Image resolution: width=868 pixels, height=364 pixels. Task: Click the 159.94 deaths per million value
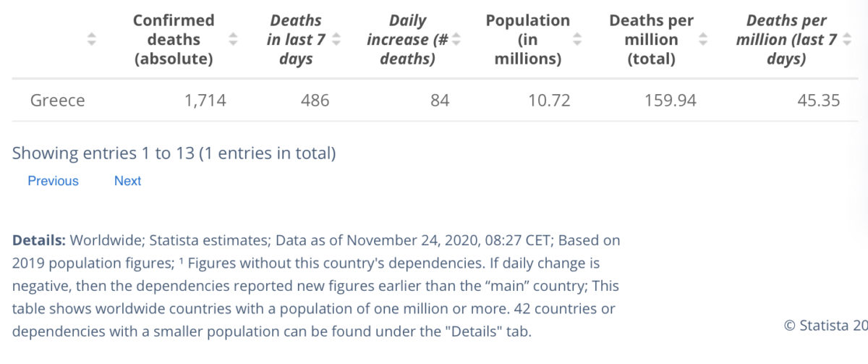click(671, 101)
